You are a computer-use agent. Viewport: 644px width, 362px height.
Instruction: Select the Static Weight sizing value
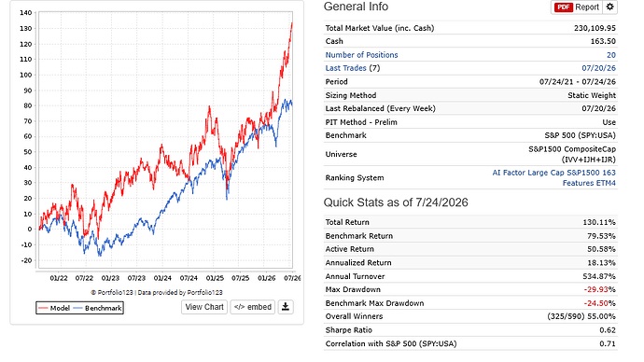click(592, 95)
